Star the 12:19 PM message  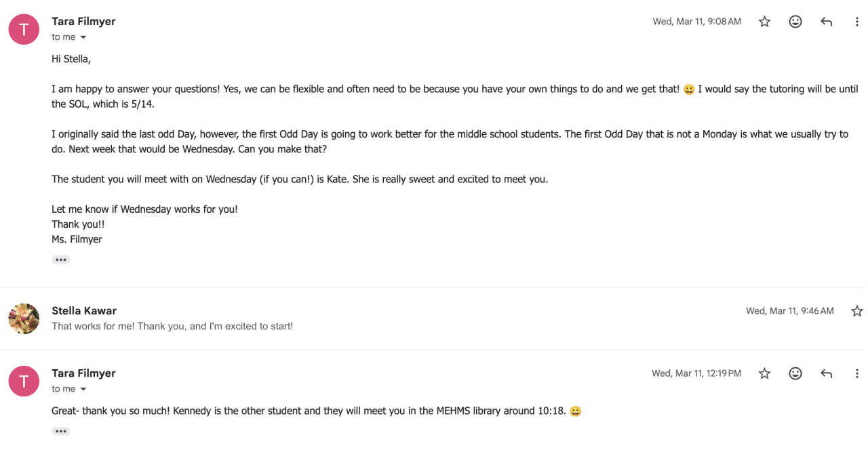tap(764, 373)
